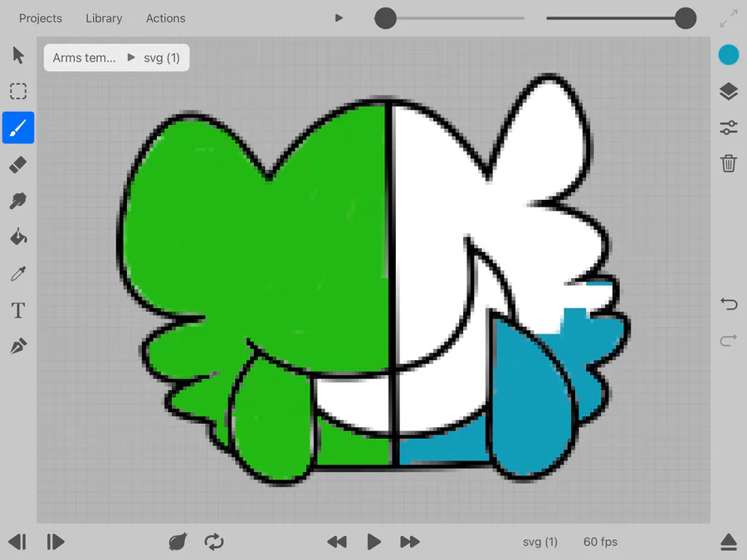Redo the last action
The height and width of the screenshot is (560, 747).
tap(729, 340)
